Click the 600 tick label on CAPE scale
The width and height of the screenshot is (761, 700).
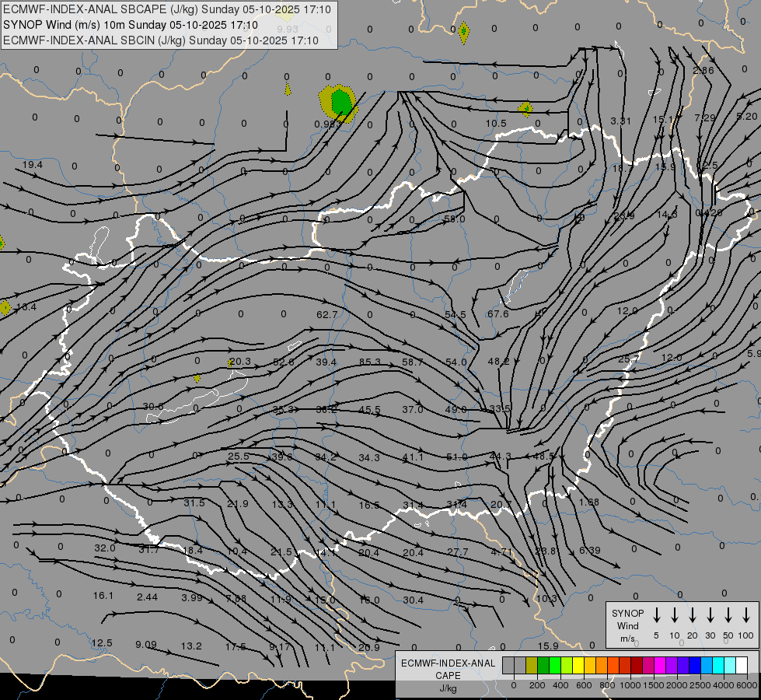point(584,685)
